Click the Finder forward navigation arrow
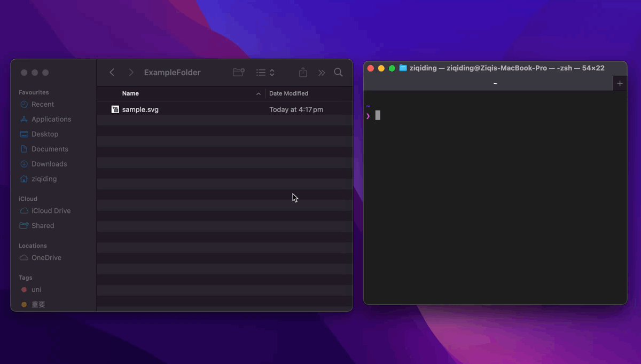 (131, 73)
